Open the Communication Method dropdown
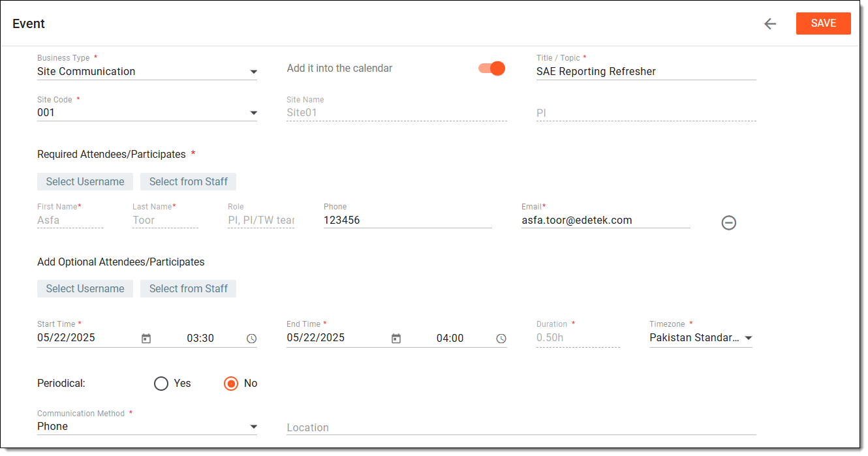 (x=147, y=427)
